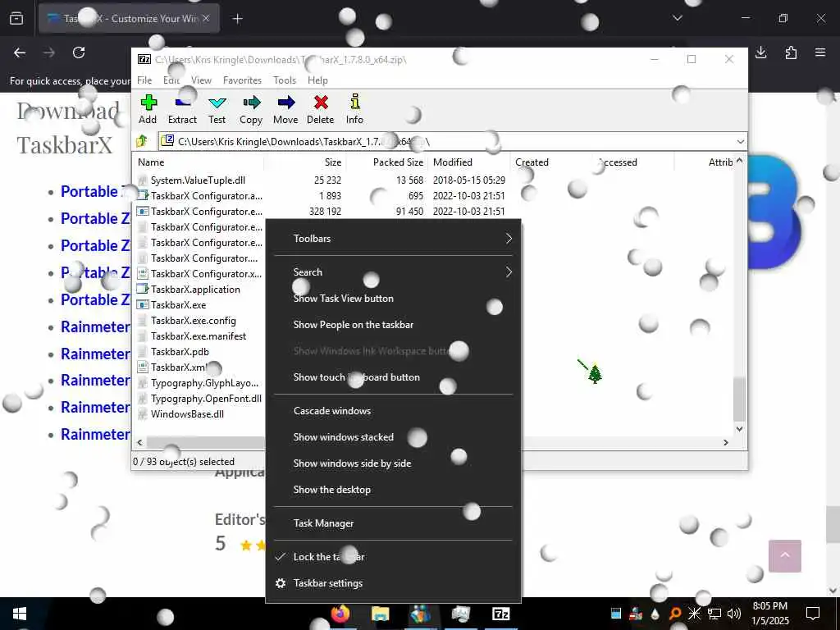Image resolution: width=840 pixels, height=630 pixels.
Task: Click the Extract toolbar icon
Action: tap(182, 103)
